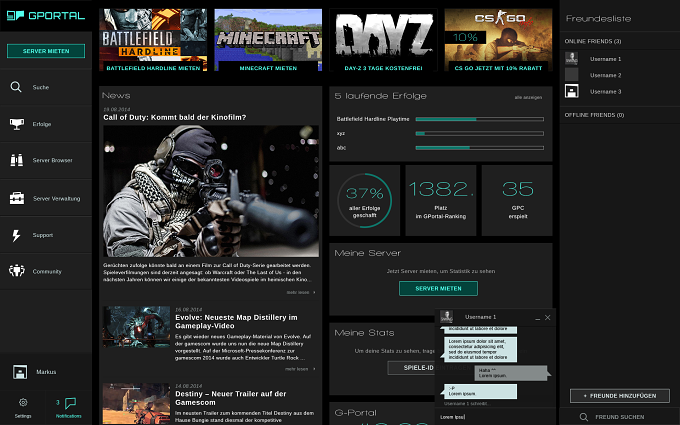The width and height of the screenshot is (680, 425).
Task: Click the 1382. Platz ranking tile
Action: (441, 200)
